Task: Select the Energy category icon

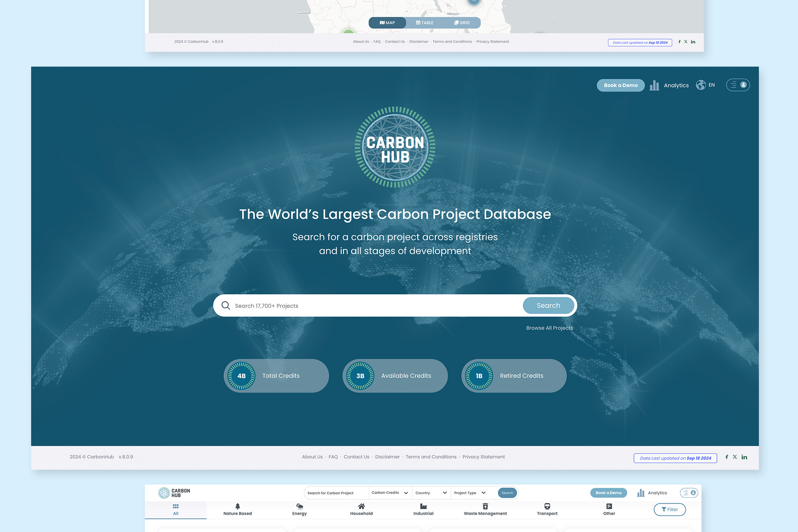Action: point(300,506)
